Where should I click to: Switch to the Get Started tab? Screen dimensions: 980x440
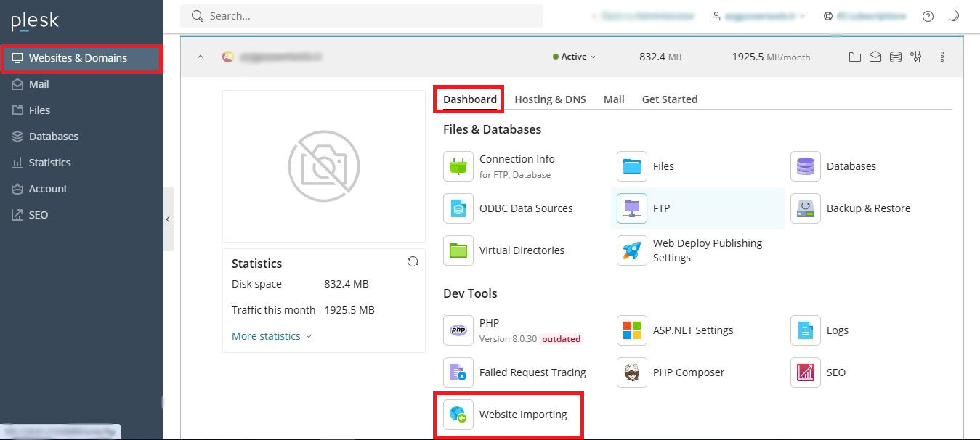click(x=670, y=99)
